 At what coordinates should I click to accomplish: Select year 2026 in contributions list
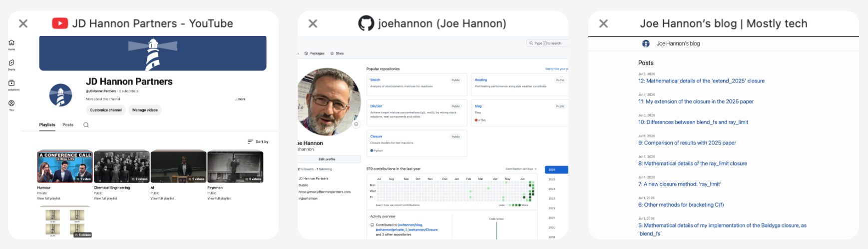click(556, 169)
